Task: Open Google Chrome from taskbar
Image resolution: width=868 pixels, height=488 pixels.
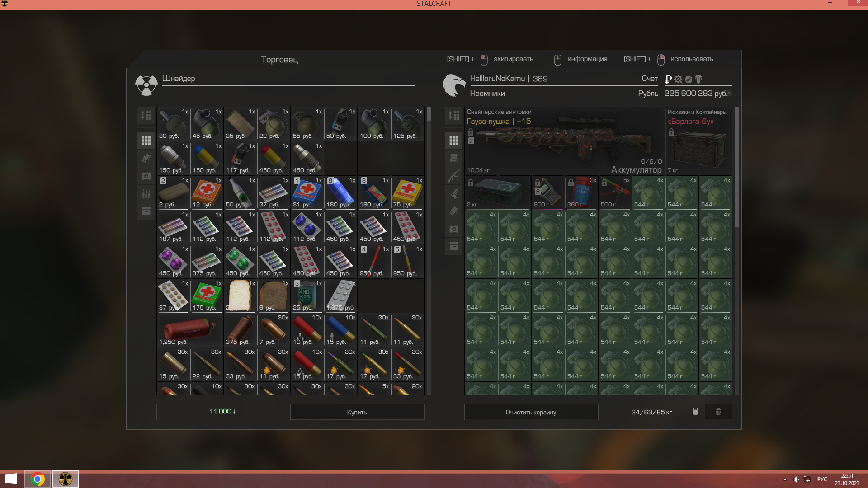Action: pyautogui.click(x=38, y=479)
